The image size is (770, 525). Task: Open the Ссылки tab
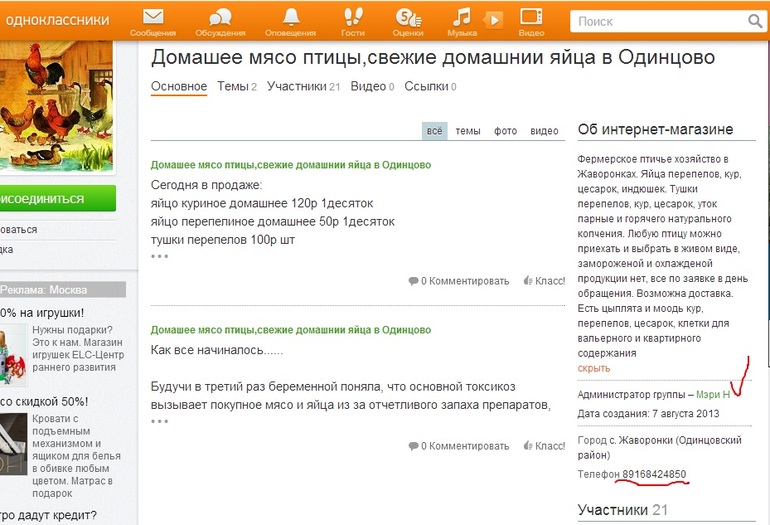(x=430, y=87)
